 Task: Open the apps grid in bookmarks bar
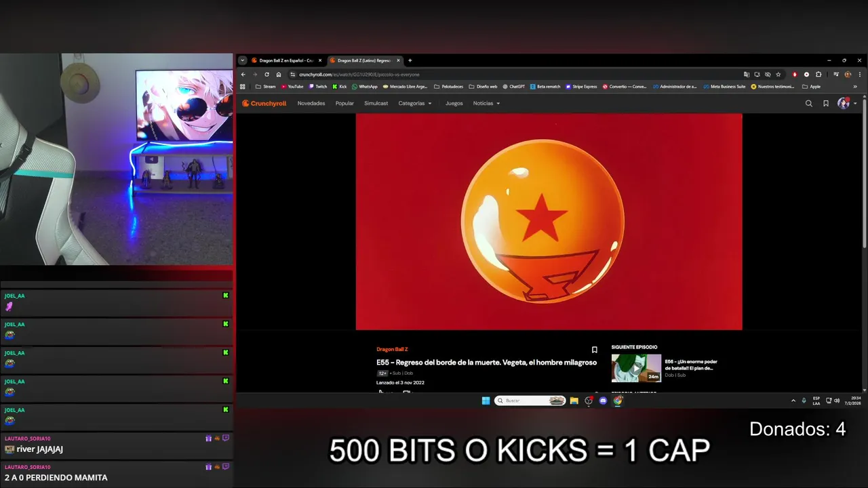coord(243,87)
